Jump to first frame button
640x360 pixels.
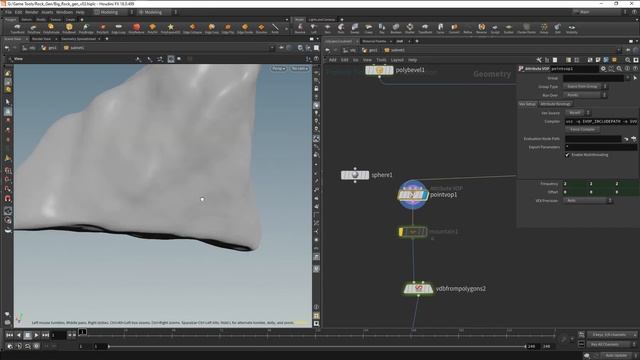(9, 335)
